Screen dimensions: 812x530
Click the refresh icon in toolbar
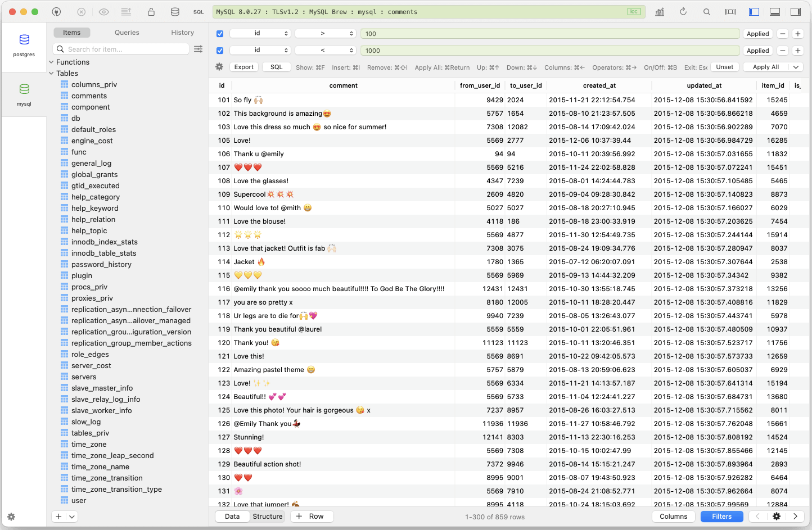683,12
